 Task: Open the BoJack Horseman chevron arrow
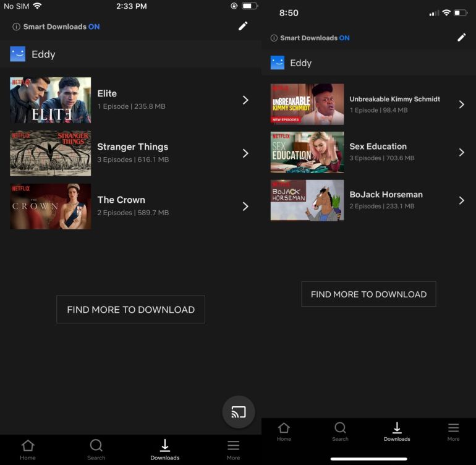point(461,200)
